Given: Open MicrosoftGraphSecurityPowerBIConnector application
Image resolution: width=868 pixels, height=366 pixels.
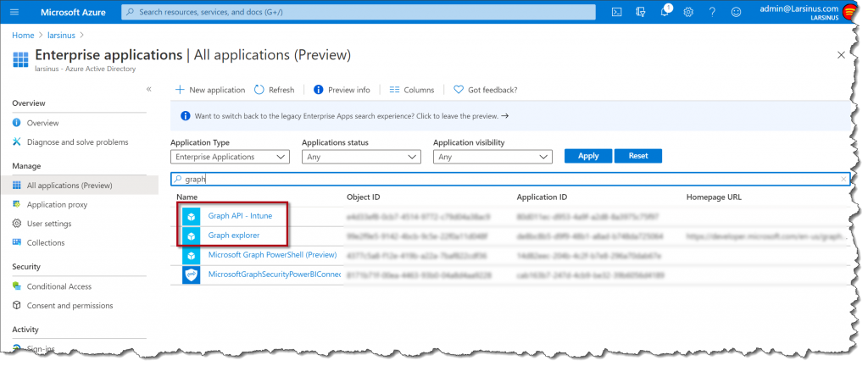Looking at the screenshot, I should 275,274.
